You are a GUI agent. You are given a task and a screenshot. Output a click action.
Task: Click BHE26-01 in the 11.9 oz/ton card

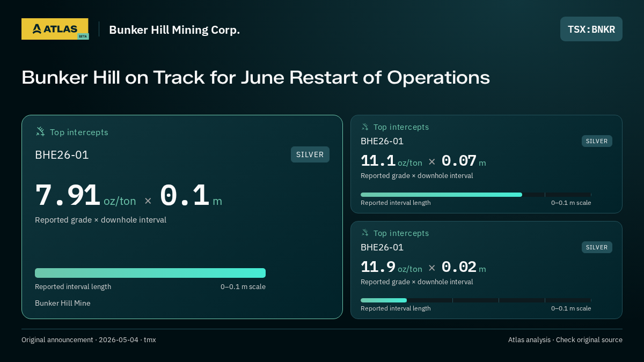pyautogui.click(x=382, y=247)
